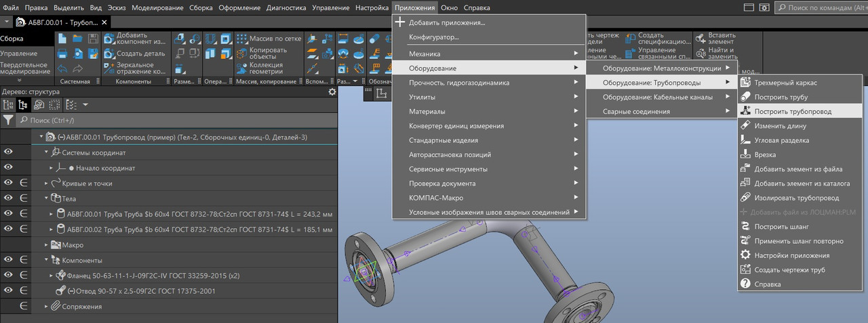Screen dimensions: 868x323
Task: Create a new document from the system toolbar
Action: pos(62,39)
